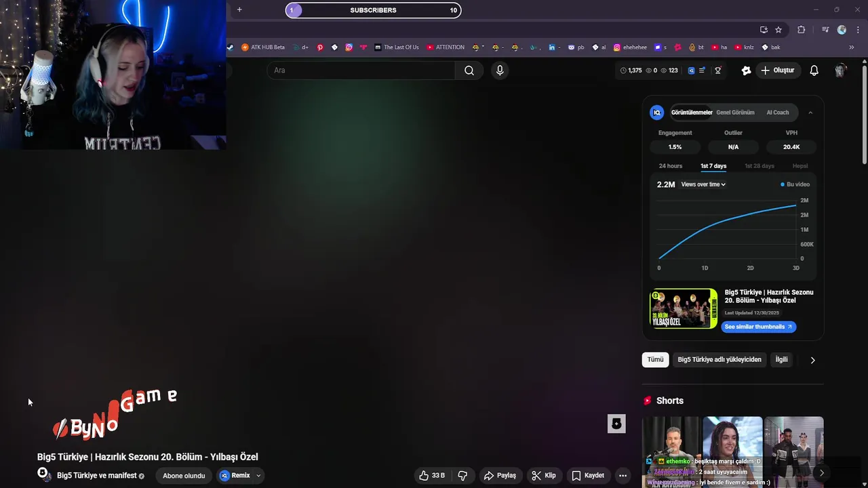This screenshot has height=488, width=868.
Task: Click the Outlier N/A value
Action: coord(733,147)
